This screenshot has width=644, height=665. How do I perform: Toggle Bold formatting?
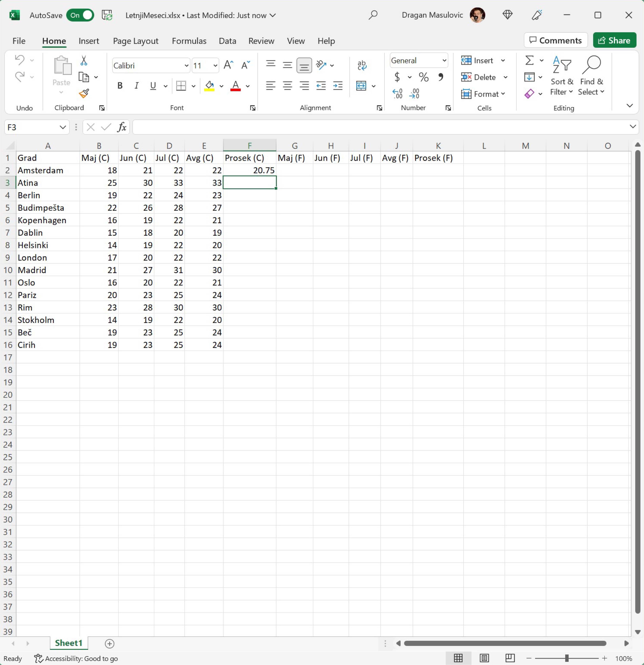point(120,86)
